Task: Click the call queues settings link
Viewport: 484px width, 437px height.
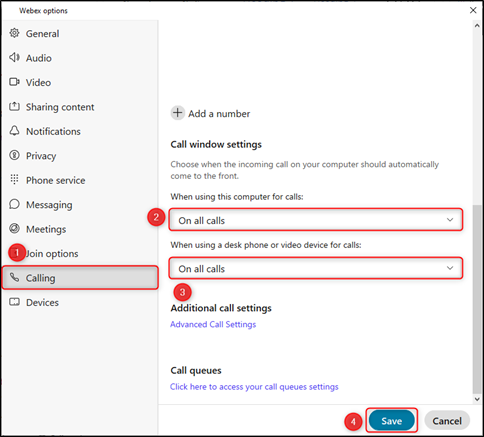Action: [x=254, y=387]
